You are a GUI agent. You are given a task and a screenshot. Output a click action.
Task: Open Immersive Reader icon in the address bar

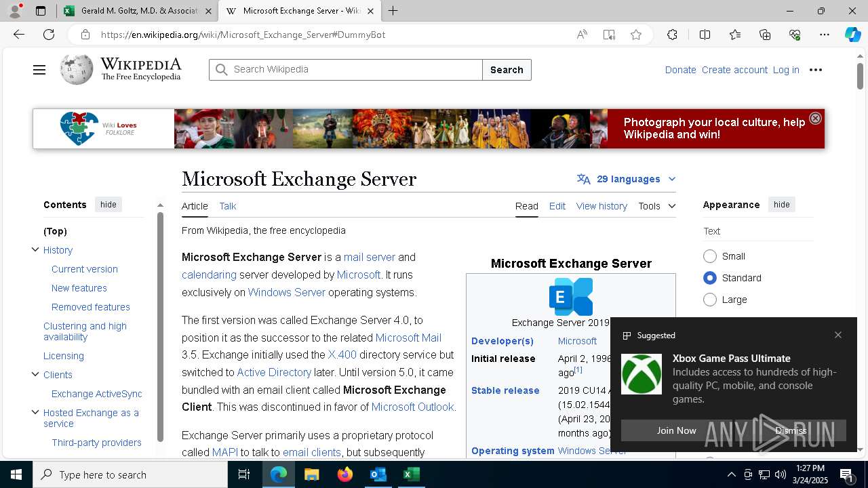pos(609,35)
